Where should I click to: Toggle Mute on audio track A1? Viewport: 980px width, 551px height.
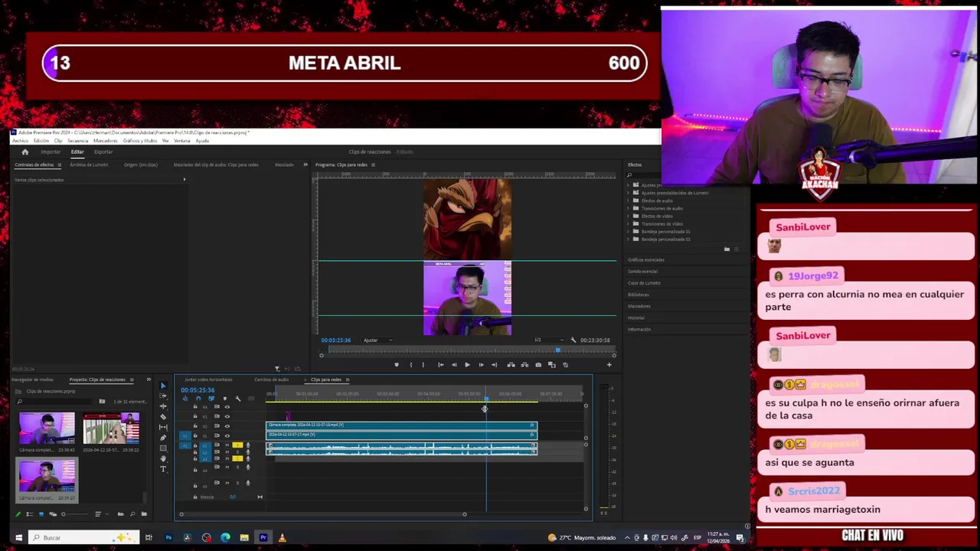[227, 445]
